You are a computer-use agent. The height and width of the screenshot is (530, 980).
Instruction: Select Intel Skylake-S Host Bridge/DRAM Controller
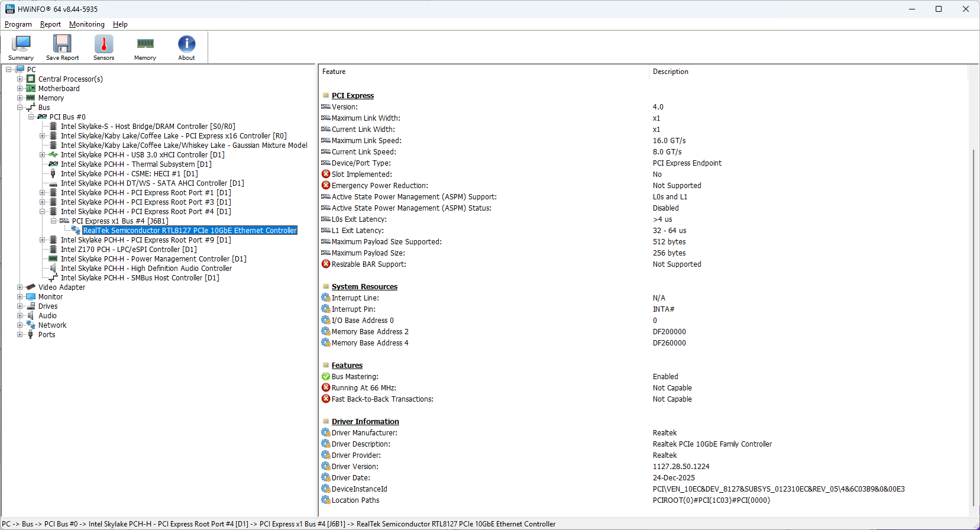(x=148, y=127)
